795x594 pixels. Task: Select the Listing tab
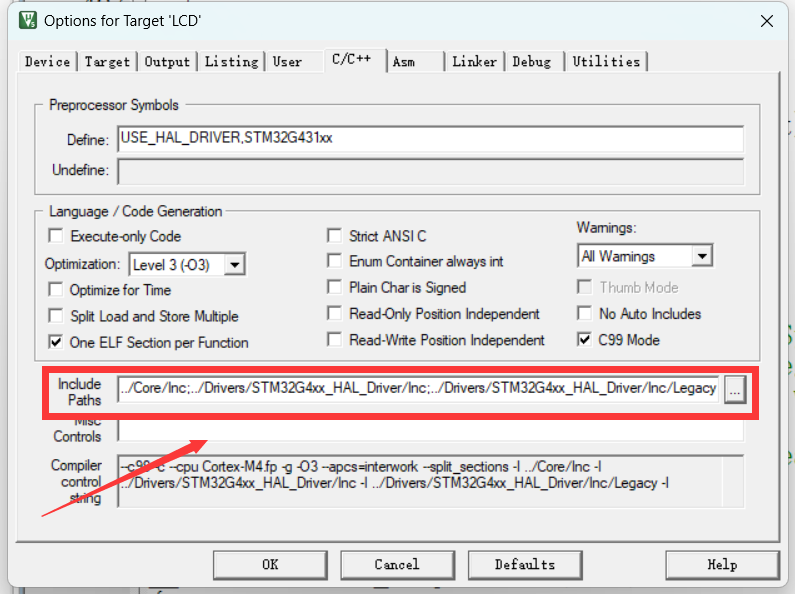pos(231,62)
